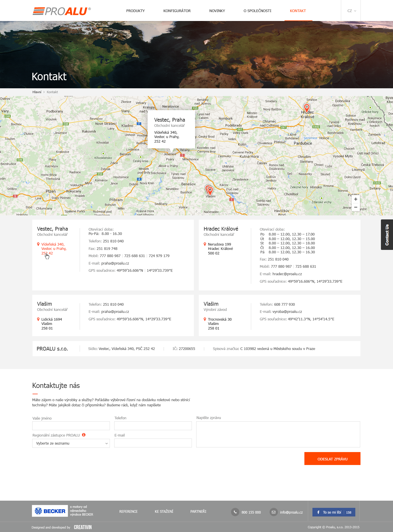Click the Vlašim map marker

tap(210, 190)
